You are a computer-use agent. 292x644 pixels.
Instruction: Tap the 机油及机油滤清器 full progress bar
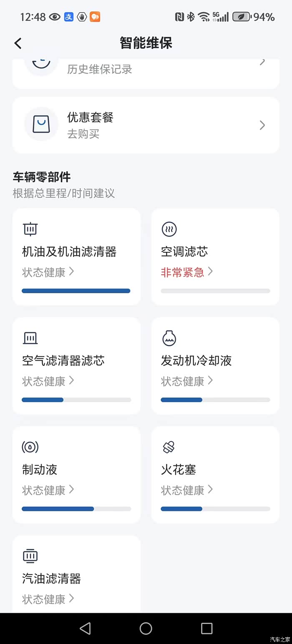76,291
